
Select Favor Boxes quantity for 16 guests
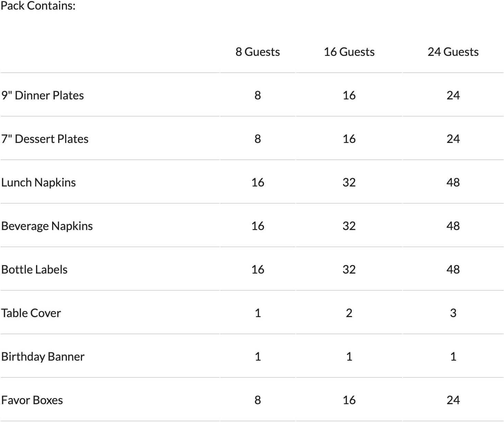349,400
